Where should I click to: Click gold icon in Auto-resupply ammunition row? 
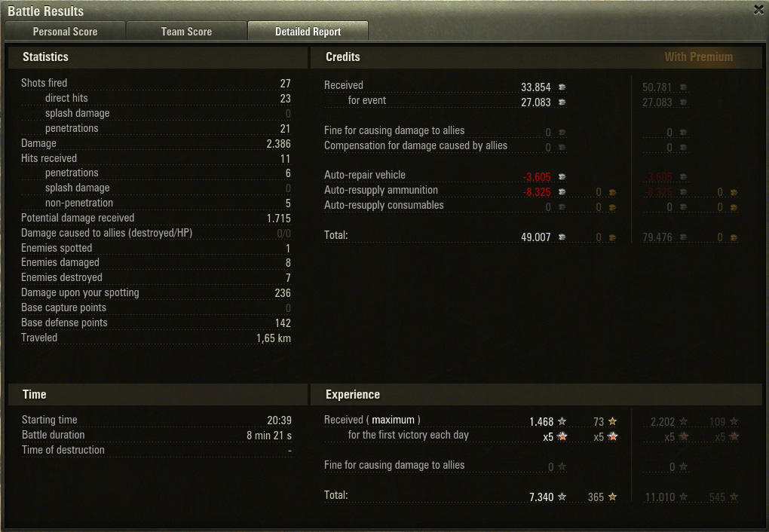612,192
